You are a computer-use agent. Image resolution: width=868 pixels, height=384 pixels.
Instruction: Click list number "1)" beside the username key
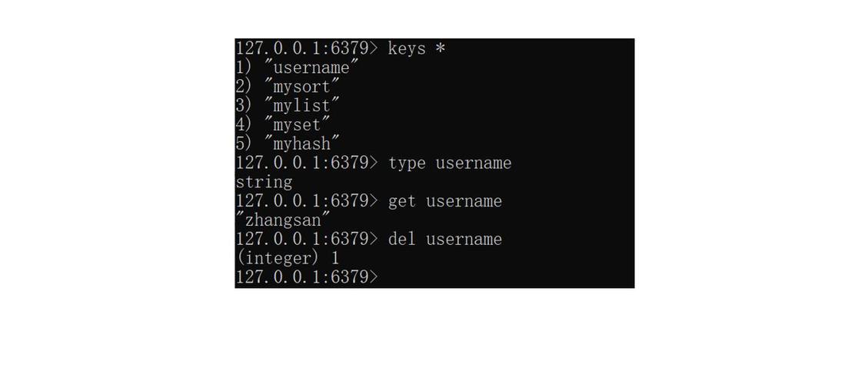click(x=244, y=68)
